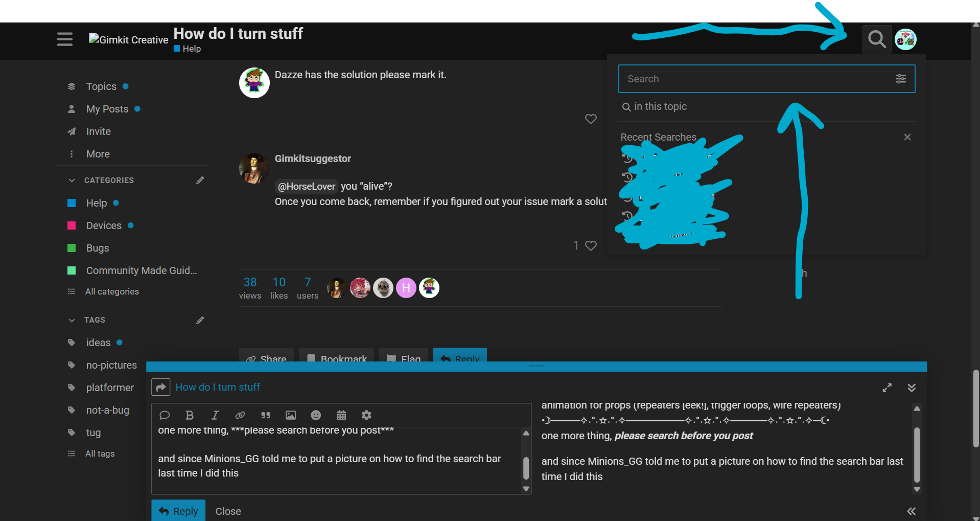Screen dimensions: 980x521
Task: Submit the blue Reply button in composer
Action: (x=178, y=511)
